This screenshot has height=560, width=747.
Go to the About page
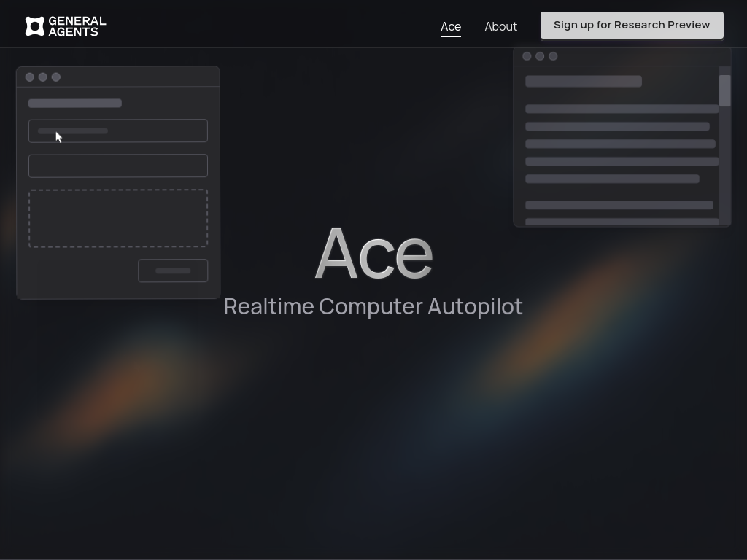500,26
